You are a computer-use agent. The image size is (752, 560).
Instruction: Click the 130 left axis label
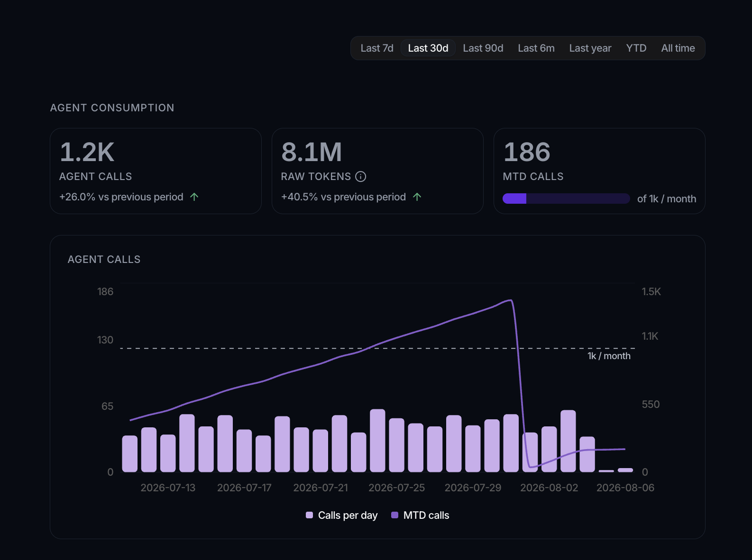tap(105, 340)
